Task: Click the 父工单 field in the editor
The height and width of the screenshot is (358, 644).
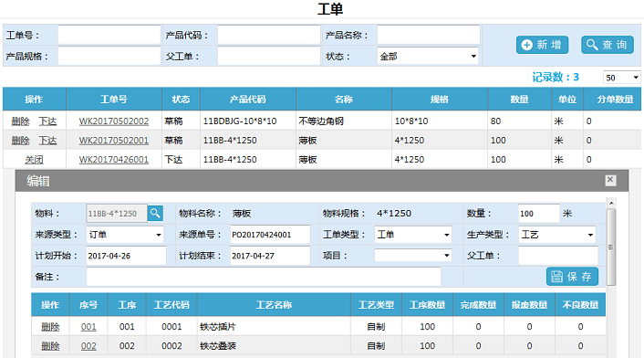Action: coord(558,256)
